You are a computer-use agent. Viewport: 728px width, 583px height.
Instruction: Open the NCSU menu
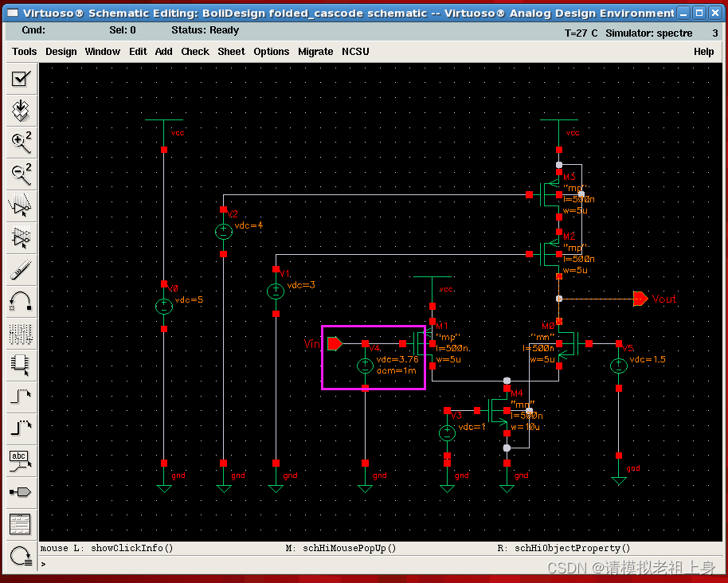[354, 51]
